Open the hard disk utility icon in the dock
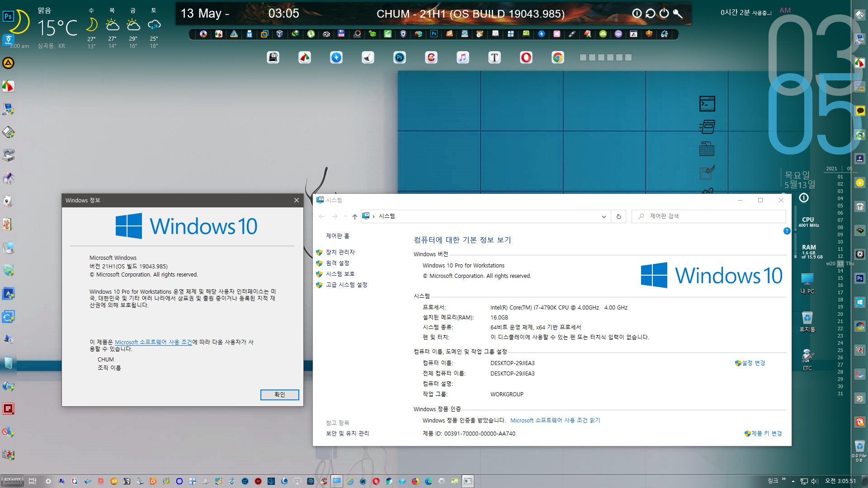 click(x=273, y=57)
